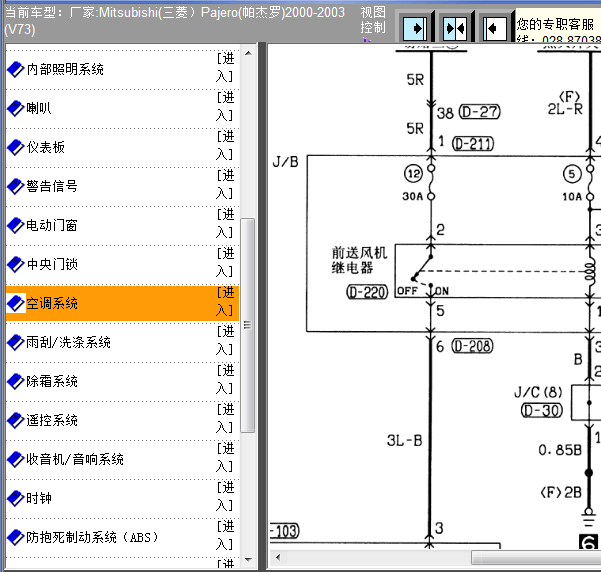Image resolution: width=601 pixels, height=572 pixels.
Task: Click the book icon beside 喇叭
Action: click(15, 108)
